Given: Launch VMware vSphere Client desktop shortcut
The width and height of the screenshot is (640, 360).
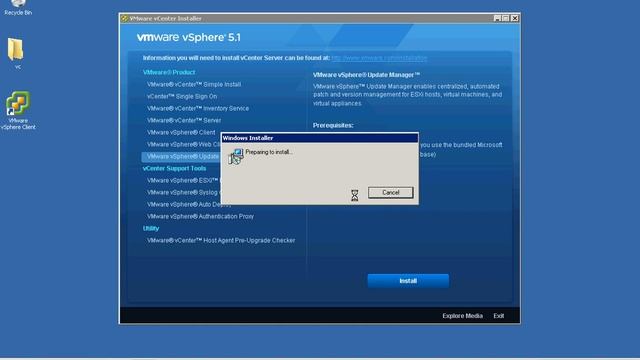Looking at the screenshot, I should [x=18, y=110].
